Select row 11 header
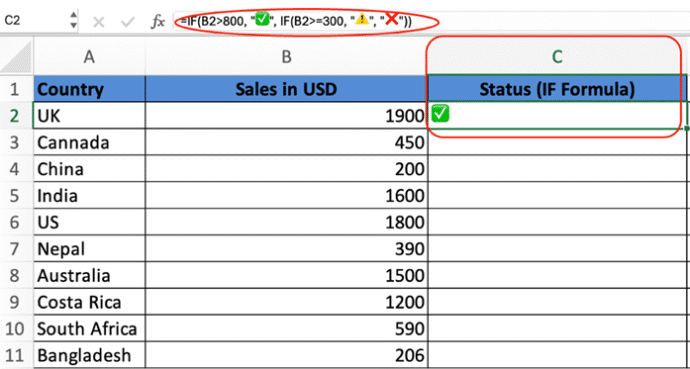The image size is (690, 369). (x=16, y=355)
